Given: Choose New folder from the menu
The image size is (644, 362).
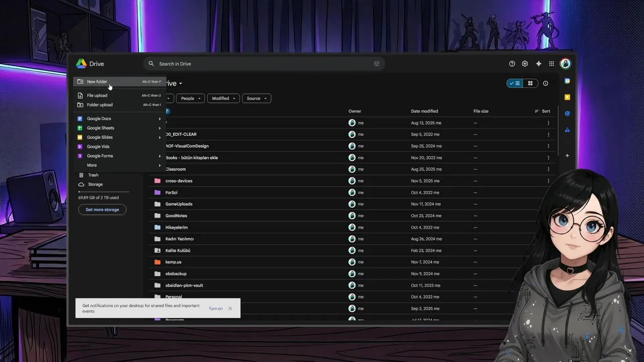Looking at the screenshot, I should click(x=119, y=81).
